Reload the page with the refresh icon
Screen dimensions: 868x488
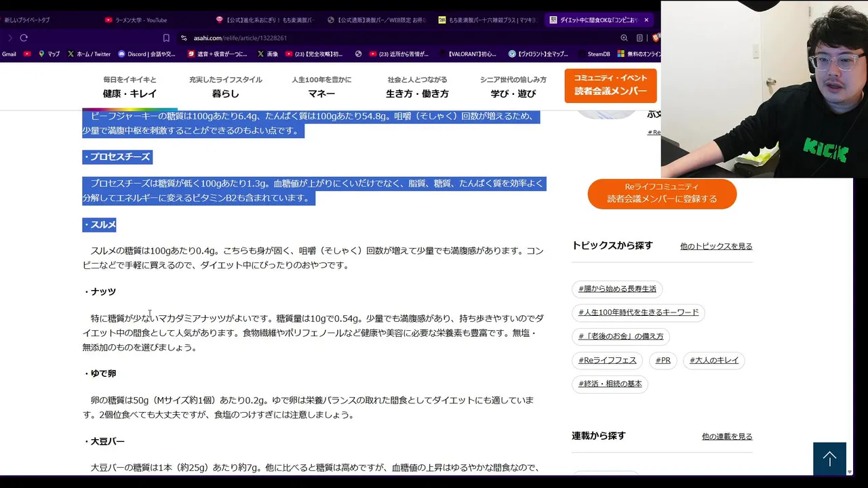pyautogui.click(x=24, y=38)
